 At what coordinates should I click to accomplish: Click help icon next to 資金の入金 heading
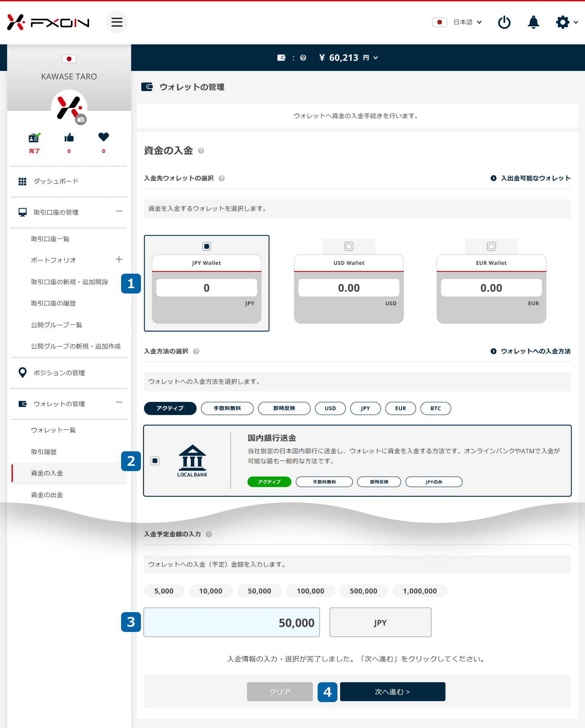click(x=201, y=151)
